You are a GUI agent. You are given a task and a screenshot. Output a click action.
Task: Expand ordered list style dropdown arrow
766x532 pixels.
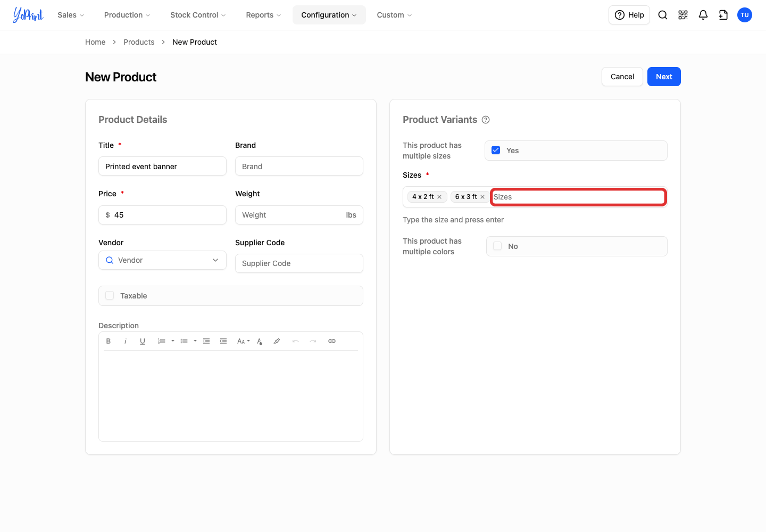tap(173, 341)
